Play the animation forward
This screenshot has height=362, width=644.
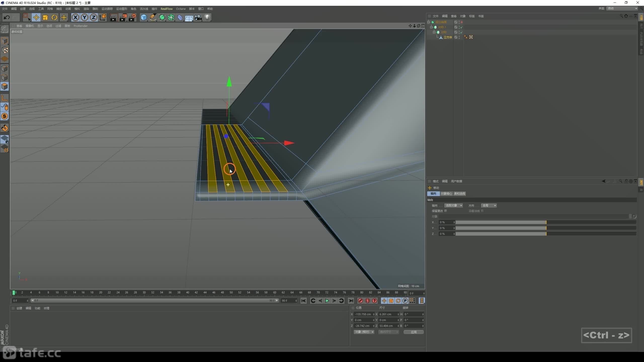coord(327,301)
